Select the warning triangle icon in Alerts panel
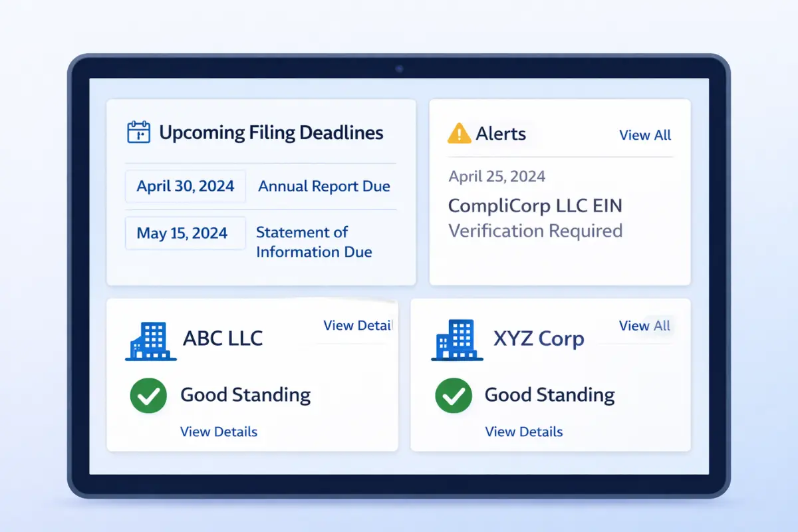798x532 pixels. [x=458, y=134]
